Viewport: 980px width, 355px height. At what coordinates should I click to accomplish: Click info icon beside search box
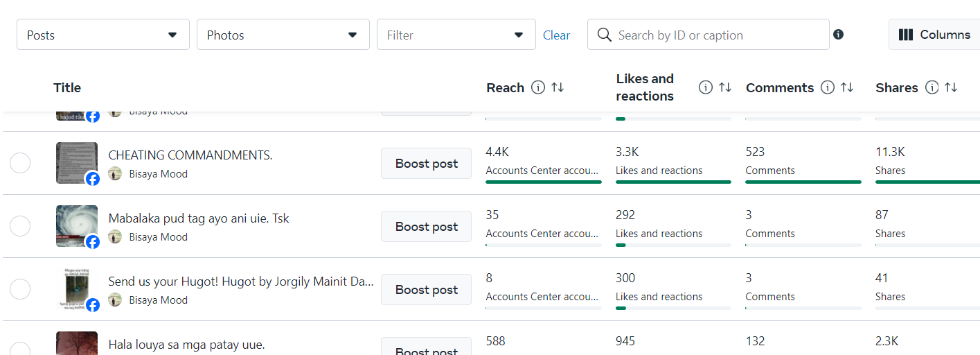point(838,35)
